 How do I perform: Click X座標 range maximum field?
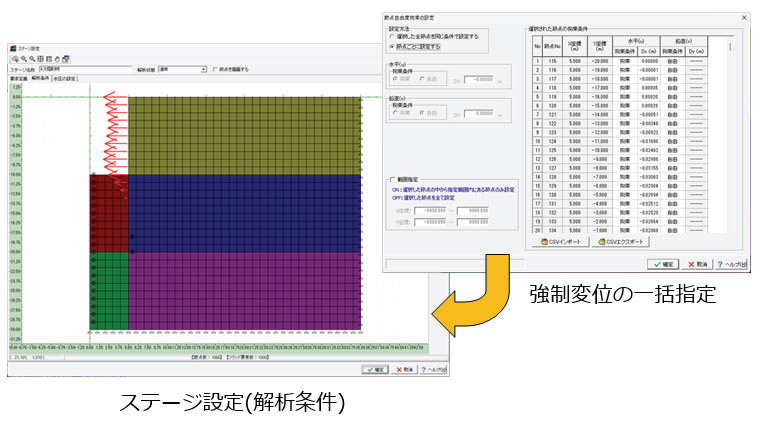click(x=473, y=211)
